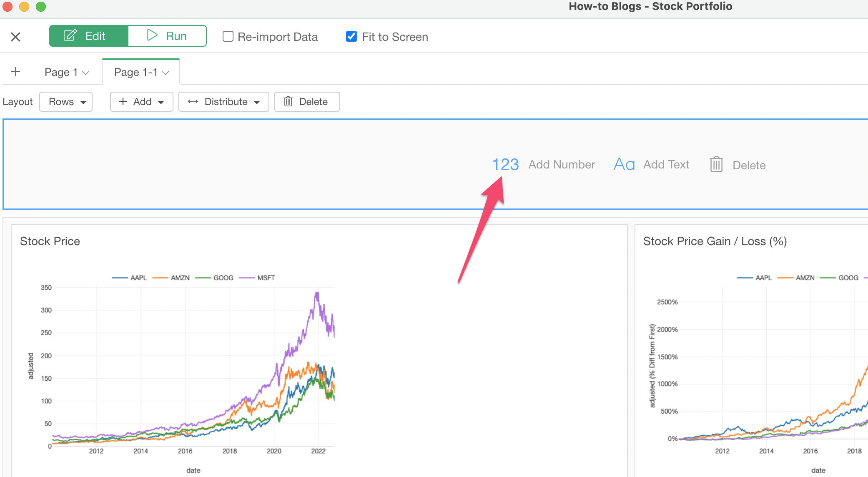Enable the Re-import Data checkbox

[x=228, y=37]
